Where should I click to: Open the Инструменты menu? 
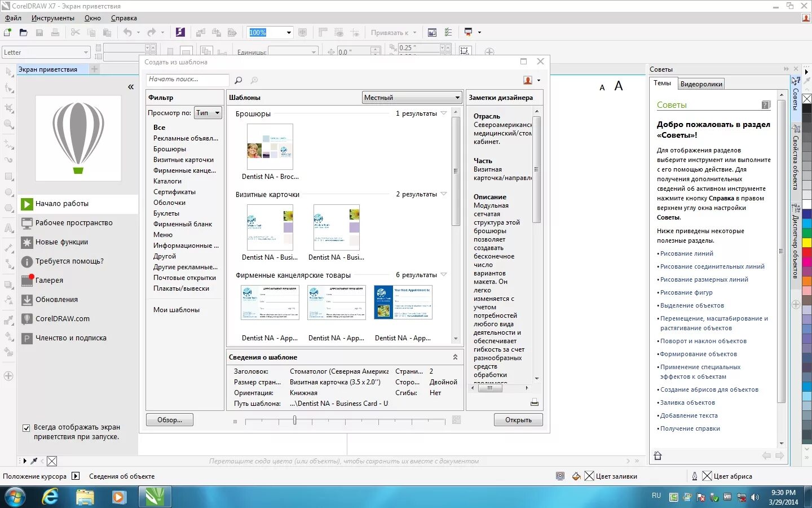point(53,18)
